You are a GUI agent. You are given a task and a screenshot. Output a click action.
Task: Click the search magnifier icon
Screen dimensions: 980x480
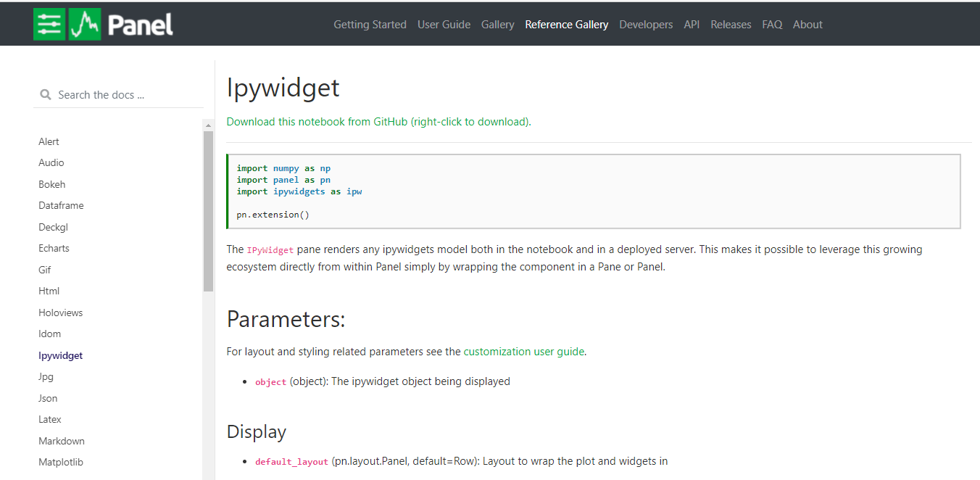coord(46,95)
